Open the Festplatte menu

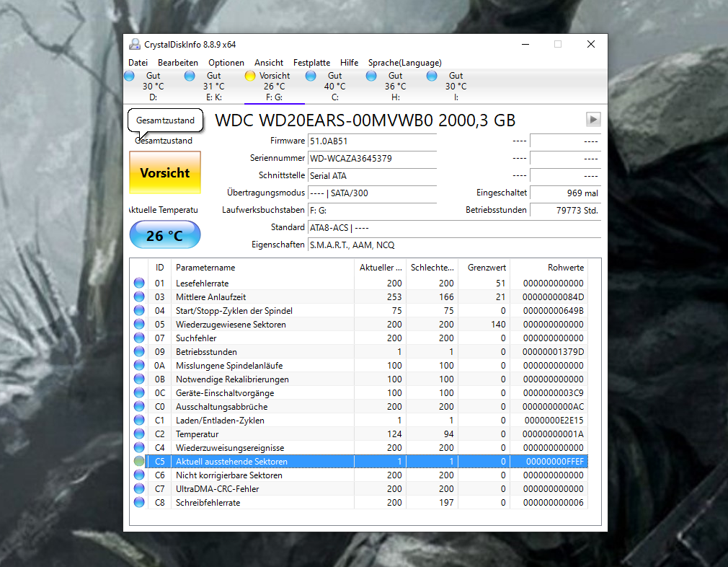click(311, 63)
